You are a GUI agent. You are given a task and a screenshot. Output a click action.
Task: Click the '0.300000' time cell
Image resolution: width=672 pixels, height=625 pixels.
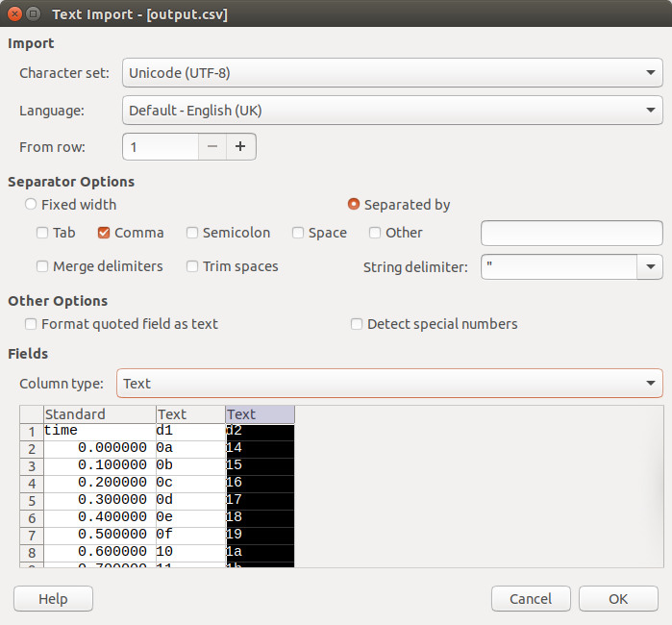(100, 500)
